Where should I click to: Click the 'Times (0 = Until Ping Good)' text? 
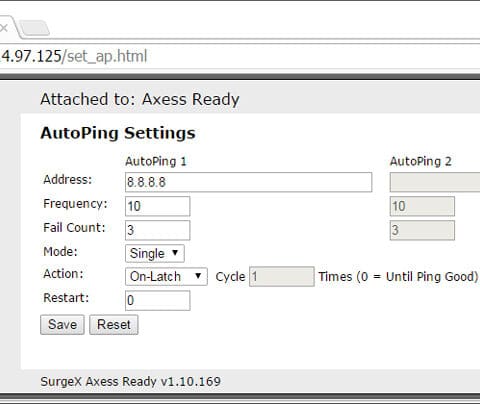pyautogui.click(x=398, y=277)
